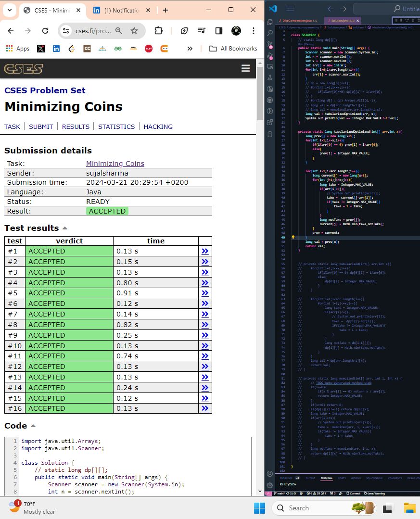Open Chrome tab search dropdown
The height and width of the screenshot is (519, 420).
pos(10,10)
